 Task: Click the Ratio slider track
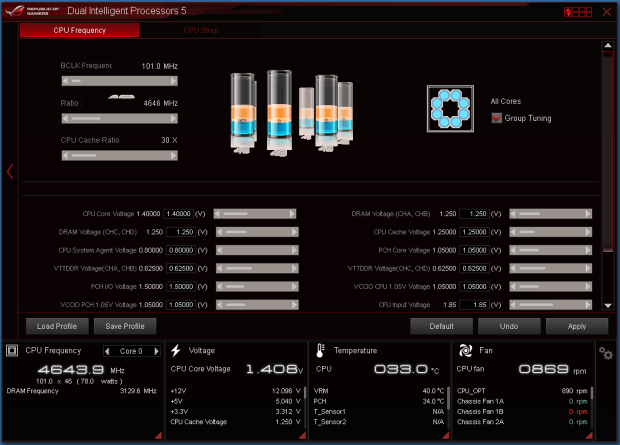click(119, 118)
